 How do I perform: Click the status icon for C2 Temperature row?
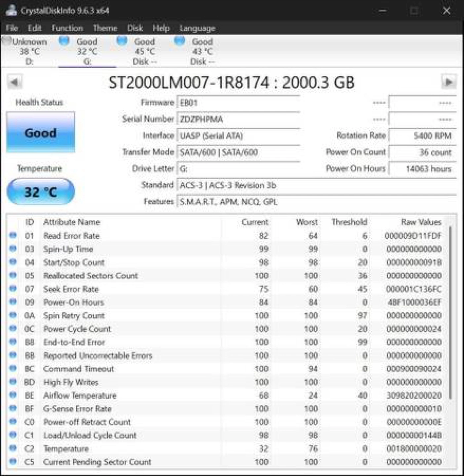[x=13, y=448]
